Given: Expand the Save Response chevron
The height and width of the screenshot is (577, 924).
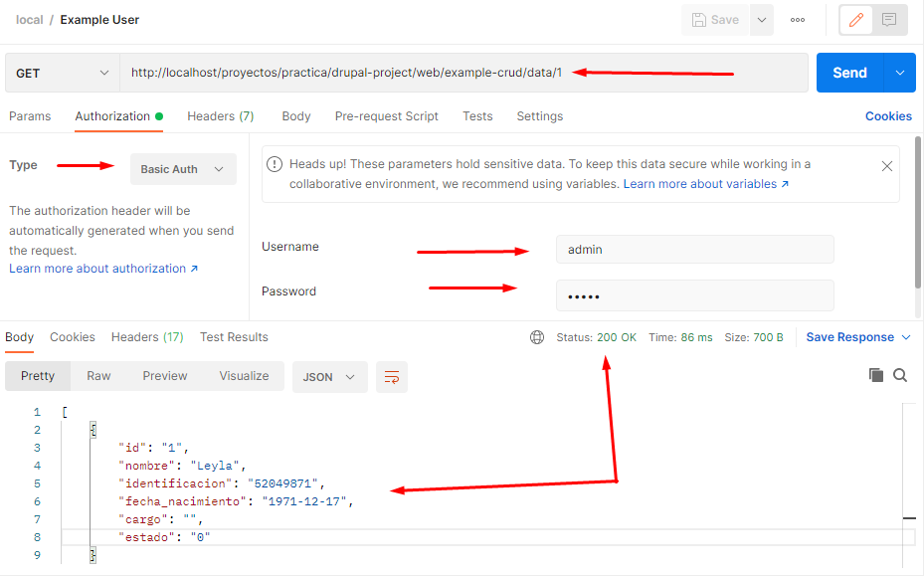Looking at the screenshot, I should tap(906, 337).
